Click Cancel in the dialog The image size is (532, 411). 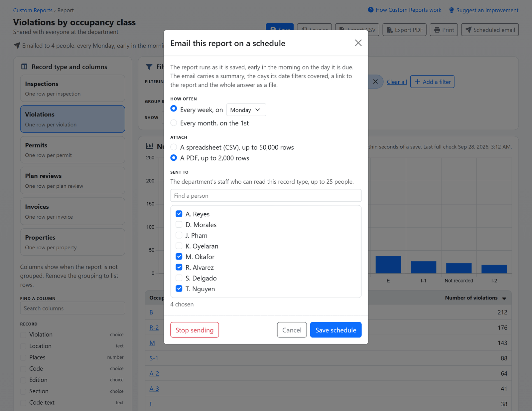click(x=292, y=330)
